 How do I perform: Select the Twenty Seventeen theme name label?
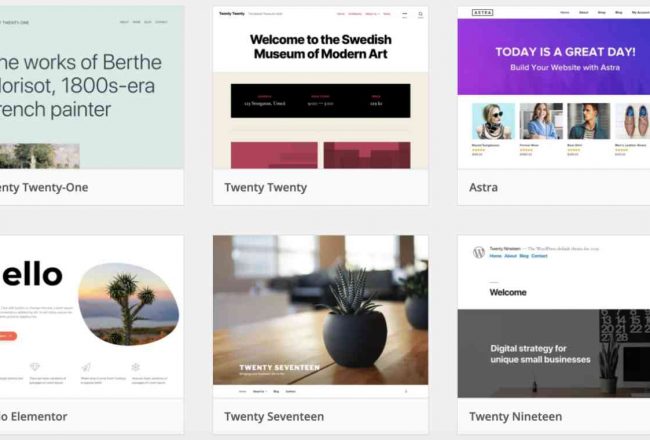pos(274,416)
